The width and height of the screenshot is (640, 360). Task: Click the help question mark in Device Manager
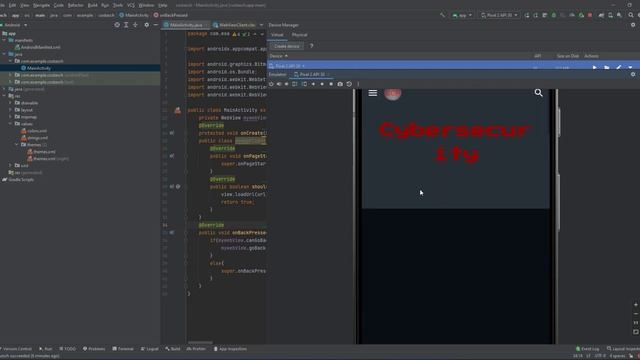[311, 46]
